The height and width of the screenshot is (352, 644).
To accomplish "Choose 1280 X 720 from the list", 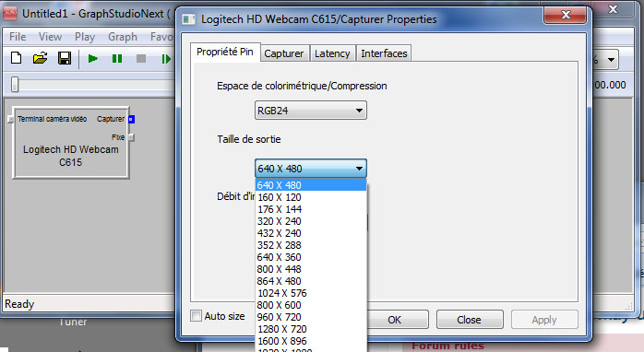I will click(311, 329).
